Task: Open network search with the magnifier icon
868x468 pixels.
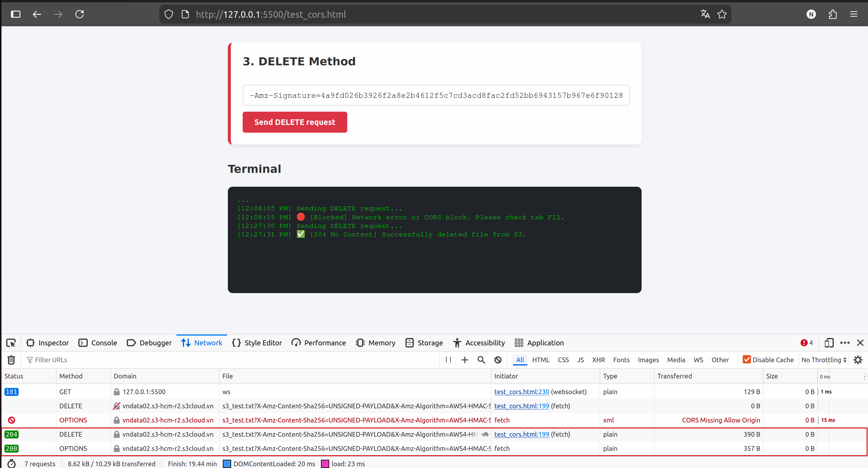Action: pos(481,360)
